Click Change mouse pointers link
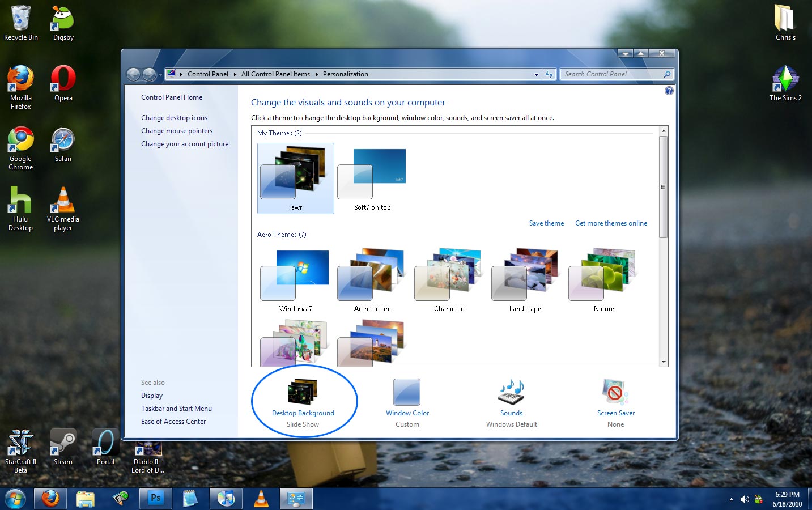Screen dimensions: 812x510 177,131
